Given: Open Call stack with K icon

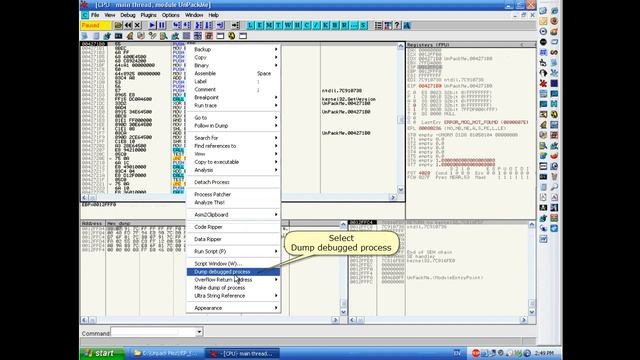Looking at the screenshot, I should 325,25.
